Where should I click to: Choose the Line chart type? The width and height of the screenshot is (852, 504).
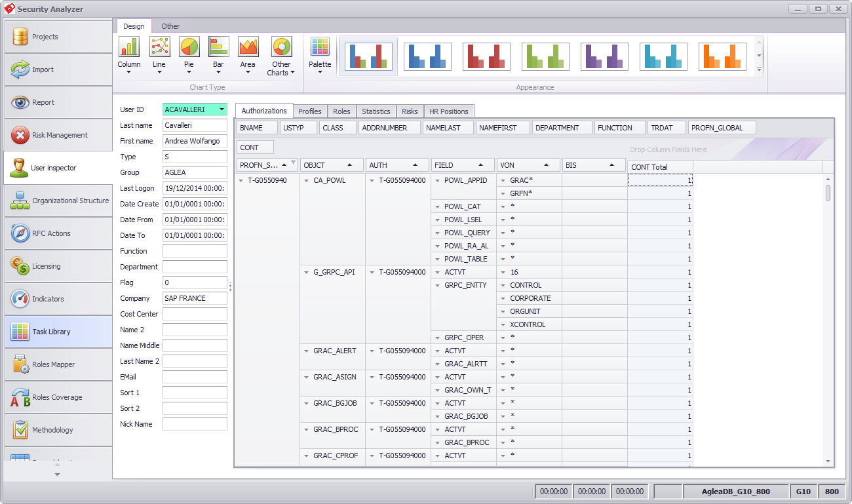click(x=159, y=56)
